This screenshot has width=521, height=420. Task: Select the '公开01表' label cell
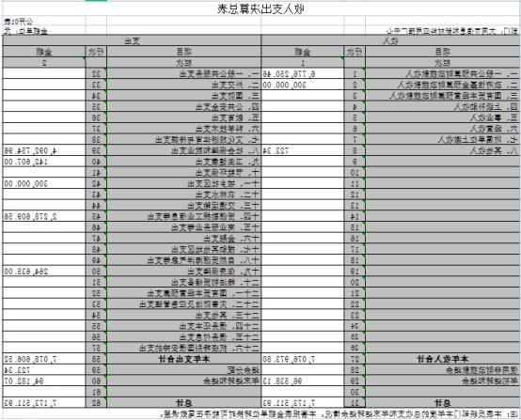click(18, 22)
